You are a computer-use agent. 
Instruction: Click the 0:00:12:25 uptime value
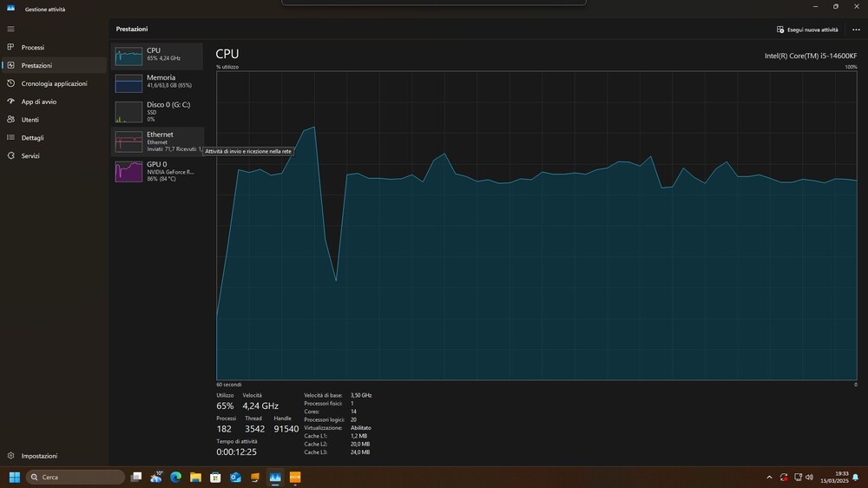pos(236,452)
